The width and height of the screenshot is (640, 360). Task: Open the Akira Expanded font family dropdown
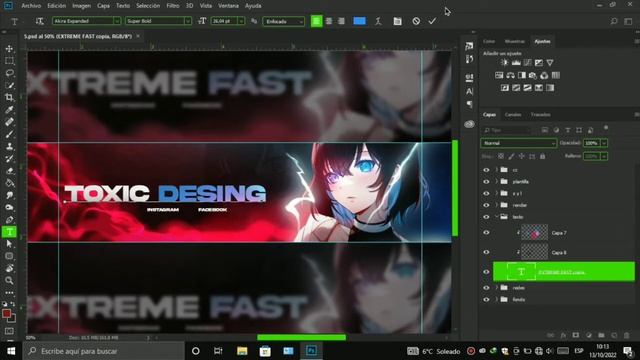[117, 21]
